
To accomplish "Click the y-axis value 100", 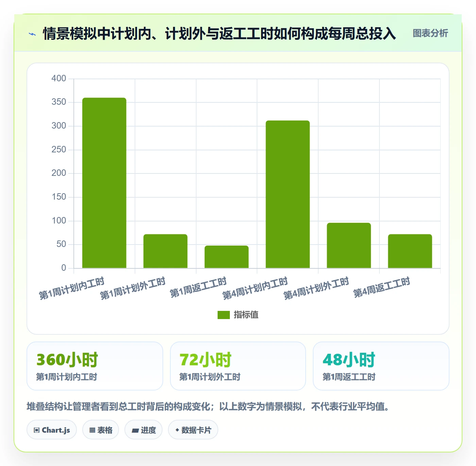I will [59, 220].
